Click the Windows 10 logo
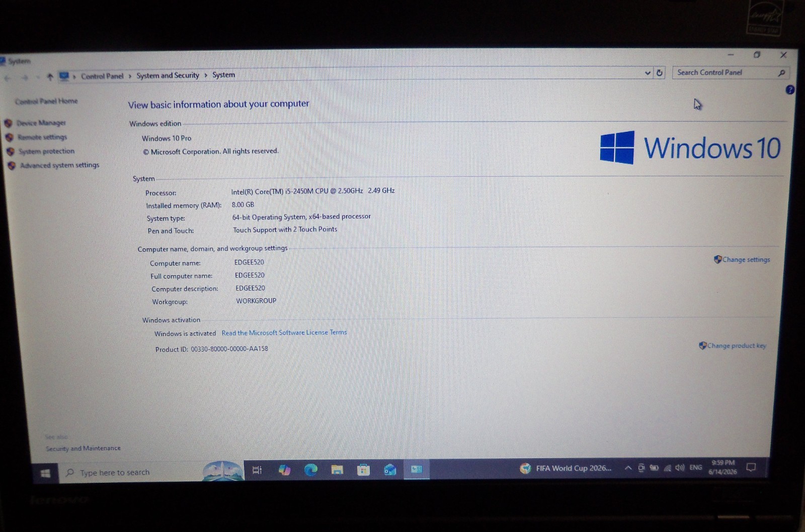 pos(690,148)
